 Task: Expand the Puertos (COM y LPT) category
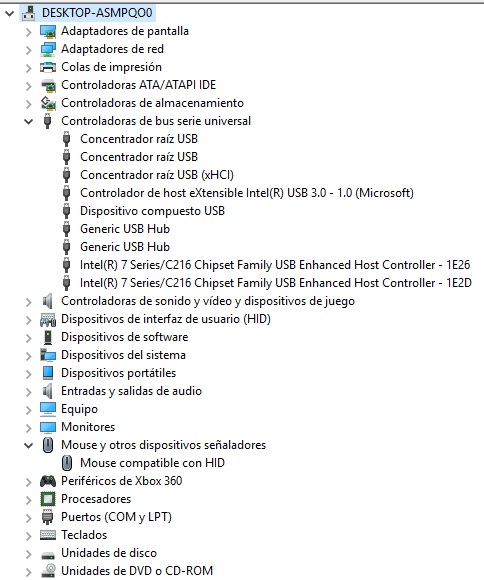[x=28, y=517]
